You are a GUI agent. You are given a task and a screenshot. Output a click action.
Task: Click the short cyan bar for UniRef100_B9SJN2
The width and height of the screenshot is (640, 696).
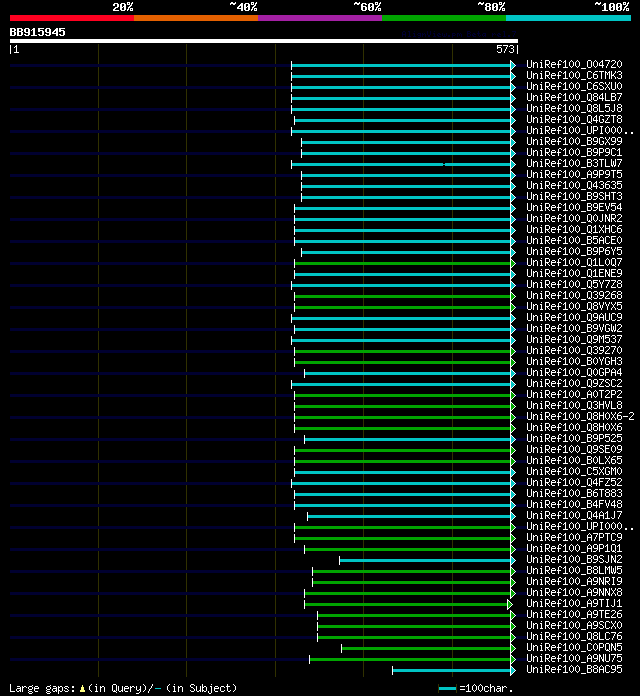tap(425, 561)
